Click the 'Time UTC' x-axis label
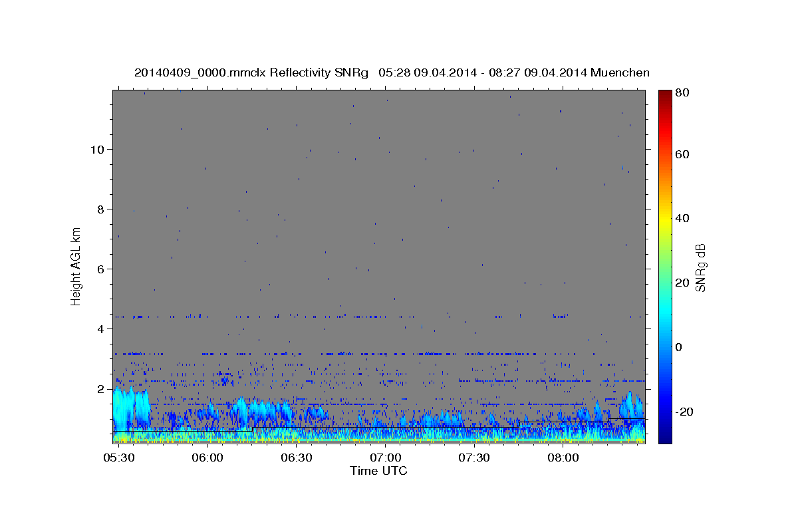This screenshot has width=798, height=532. tap(378, 471)
